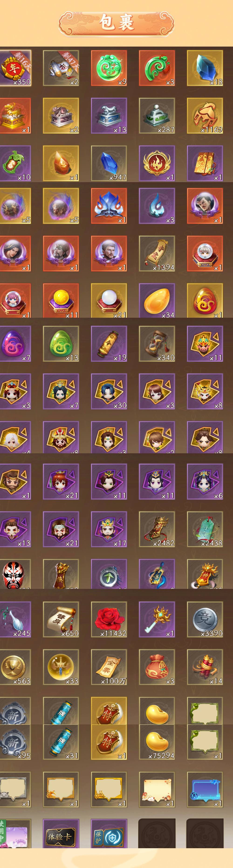The height and width of the screenshot is (868, 233).
Task: Select the 替身 scroll item x650
Action: point(61,619)
